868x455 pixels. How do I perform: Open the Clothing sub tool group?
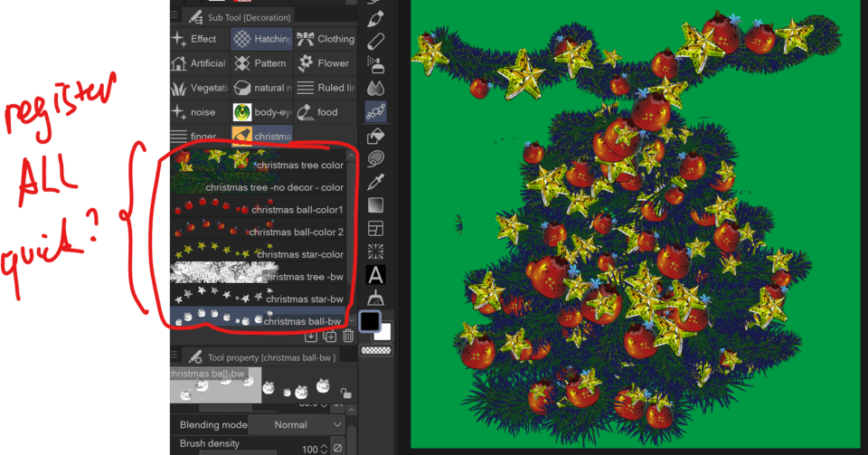tap(325, 39)
